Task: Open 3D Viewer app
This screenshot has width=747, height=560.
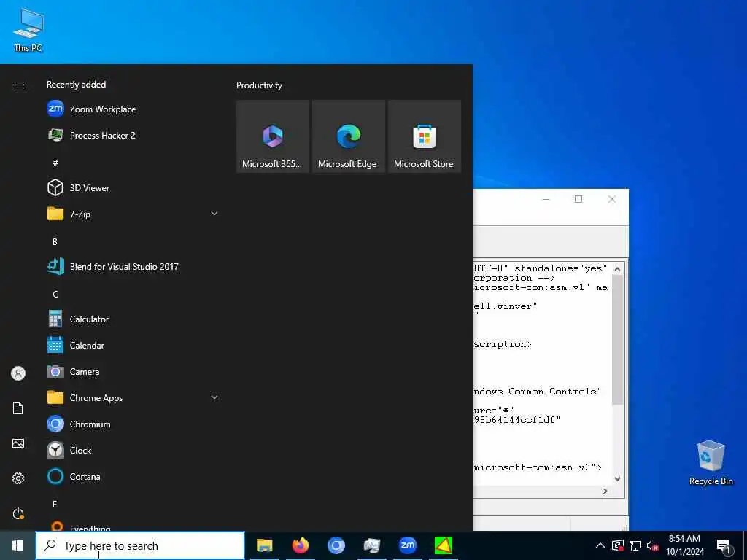Action: [x=133, y=187]
